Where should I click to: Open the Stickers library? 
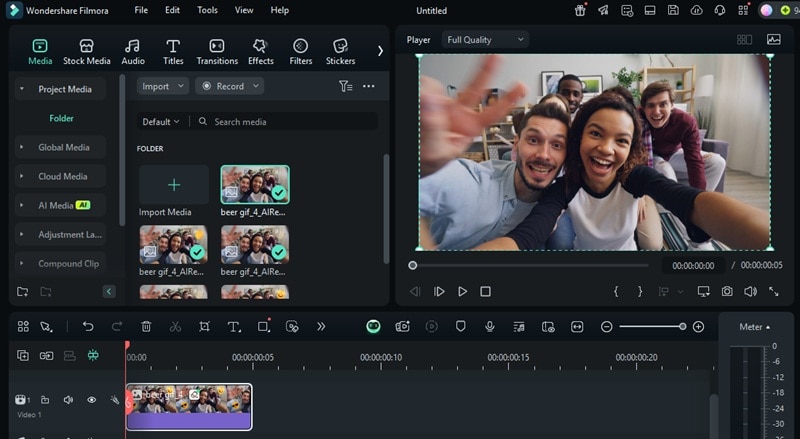coord(340,52)
